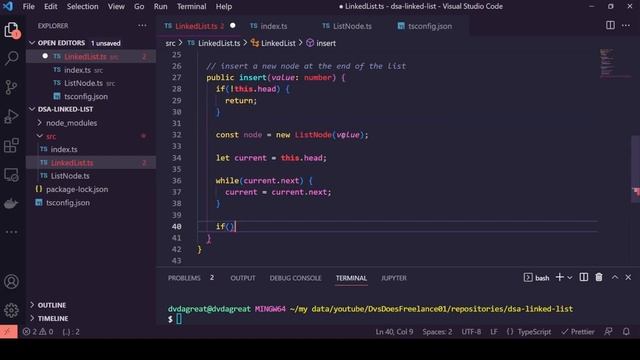This screenshot has width=640, height=360.
Task: Open the View menu
Action: point(116,7)
